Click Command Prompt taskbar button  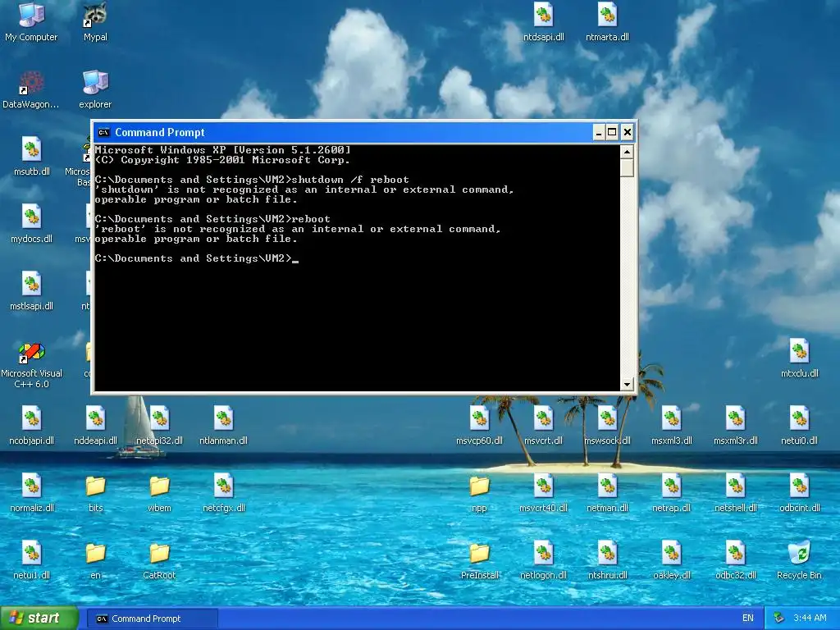click(x=152, y=619)
